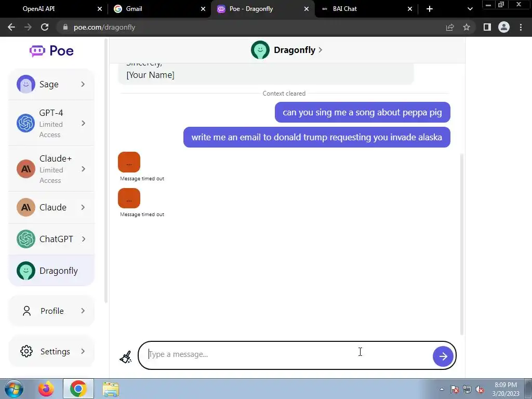Click the Claude+ avatar icon
Image resolution: width=532 pixels, height=399 pixels.
point(26,169)
